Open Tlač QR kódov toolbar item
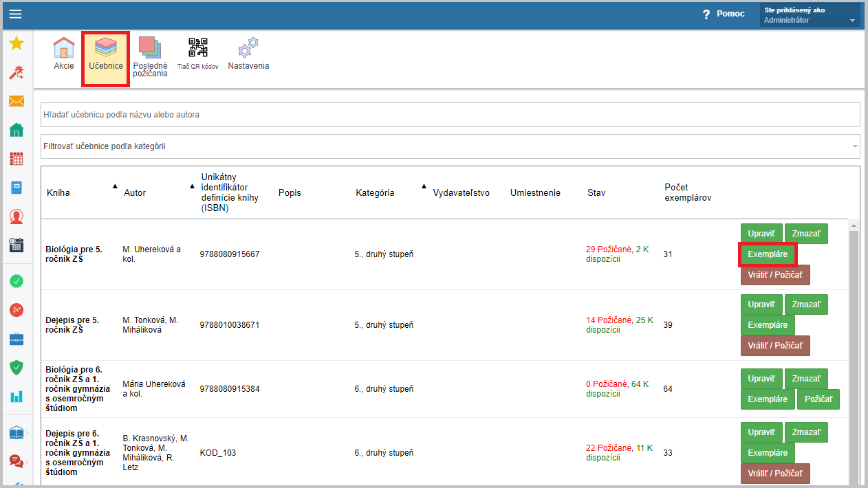This screenshot has width=868, height=488. tap(197, 54)
